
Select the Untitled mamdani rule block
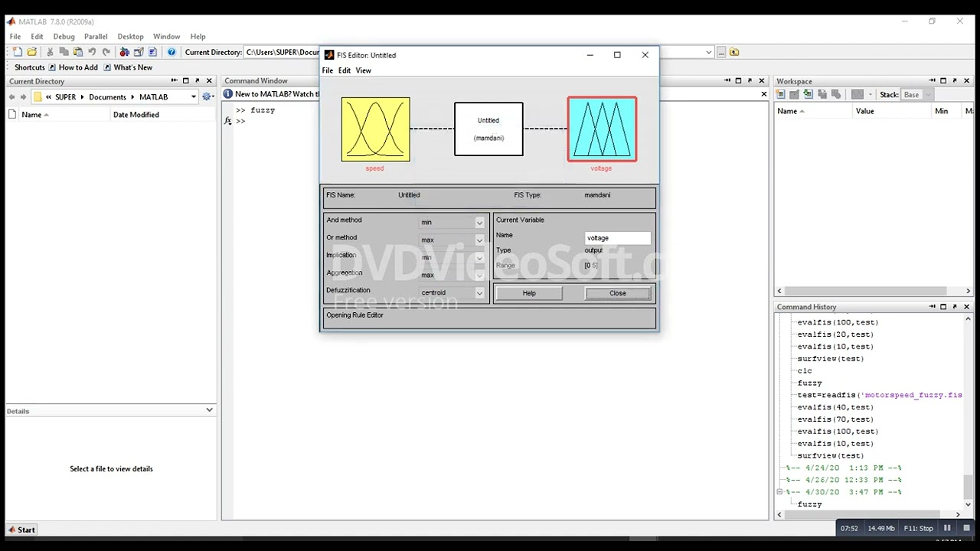488,129
